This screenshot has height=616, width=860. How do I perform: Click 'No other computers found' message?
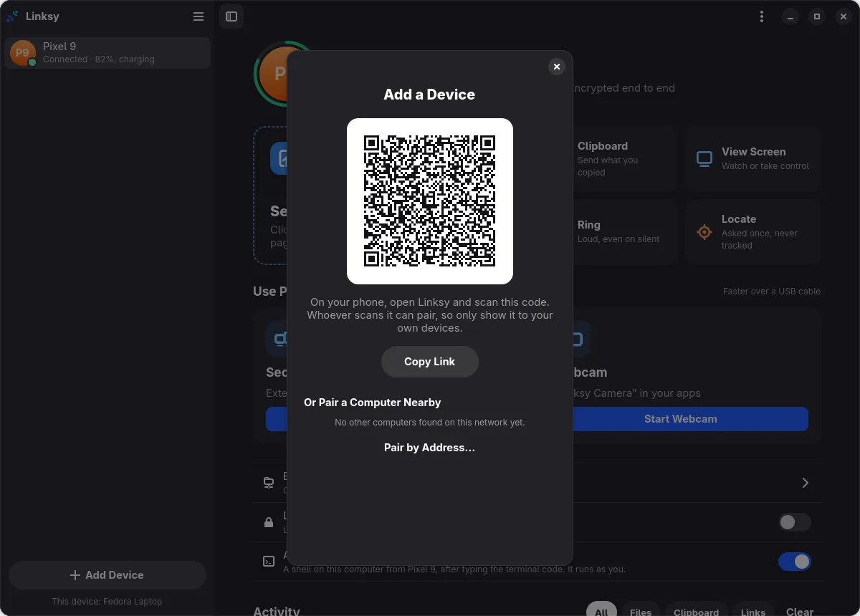[x=430, y=423]
